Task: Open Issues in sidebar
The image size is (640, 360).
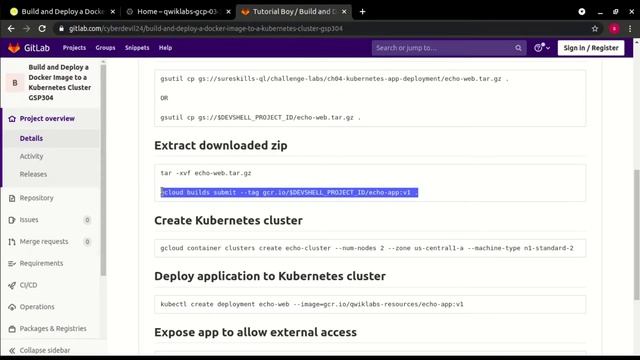Action: [29, 220]
